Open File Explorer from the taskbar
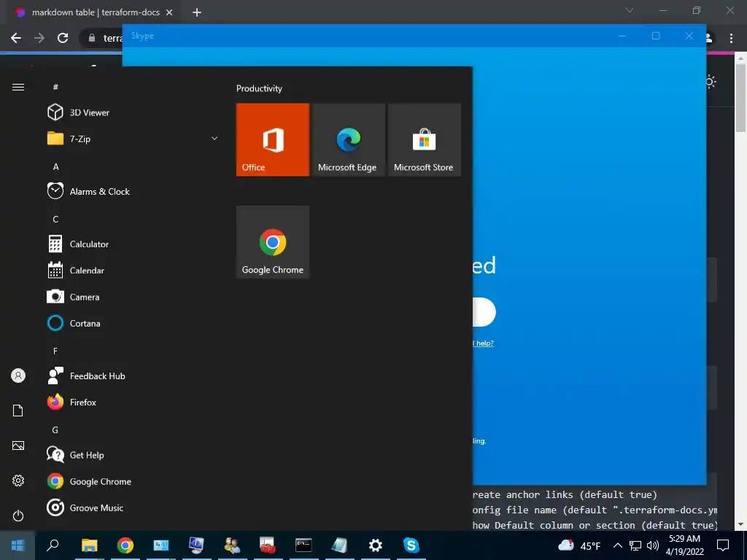The height and width of the screenshot is (560, 747). pyautogui.click(x=89, y=545)
